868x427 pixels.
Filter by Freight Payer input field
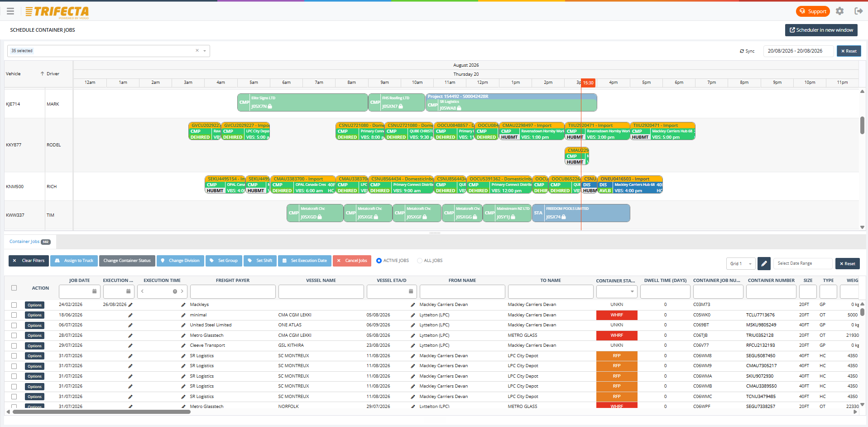pyautogui.click(x=233, y=291)
